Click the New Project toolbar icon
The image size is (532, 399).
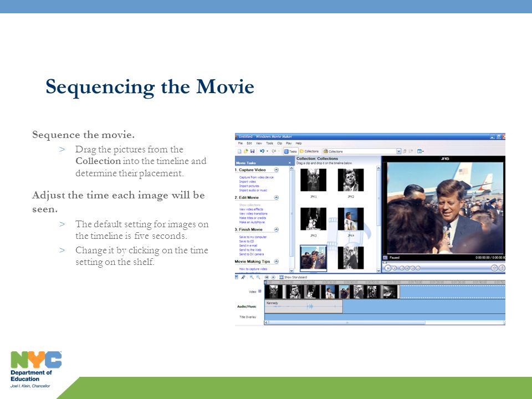(239, 151)
